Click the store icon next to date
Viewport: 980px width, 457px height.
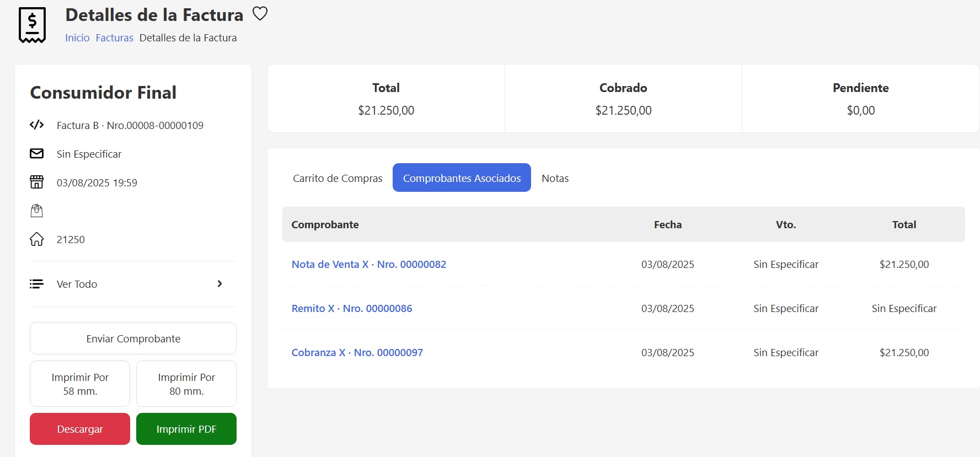pyautogui.click(x=36, y=182)
